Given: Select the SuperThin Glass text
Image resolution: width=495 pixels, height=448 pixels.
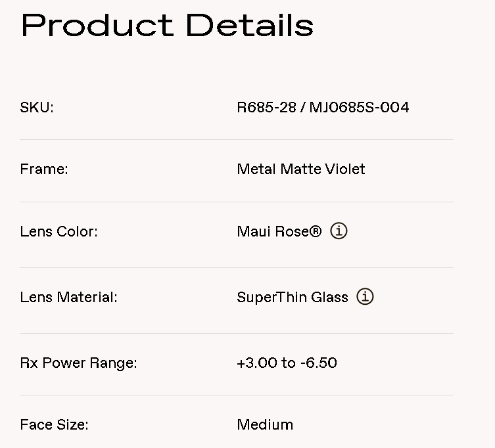Looking at the screenshot, I should tap(293, 297).
